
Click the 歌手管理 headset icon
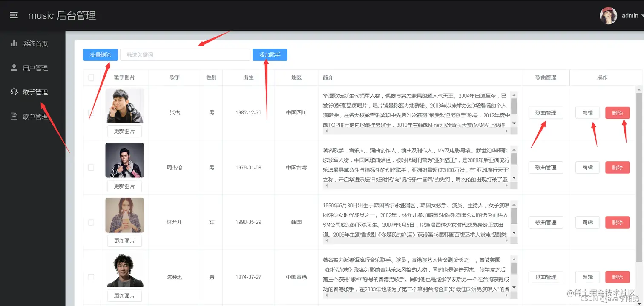click(x=14, y=92)
